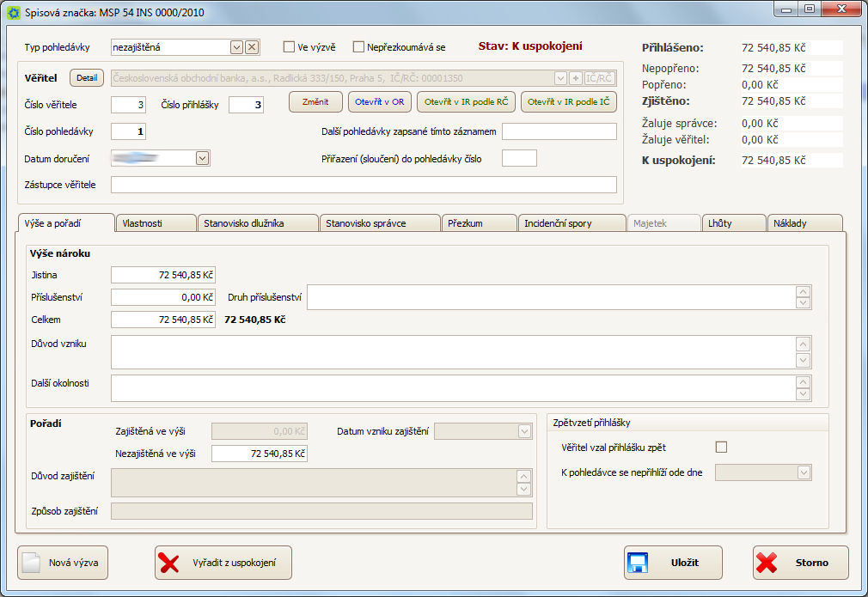Click the app icon in the title bar
The height and width of the screenshot is (597, 868).
[x=13, y=14]
